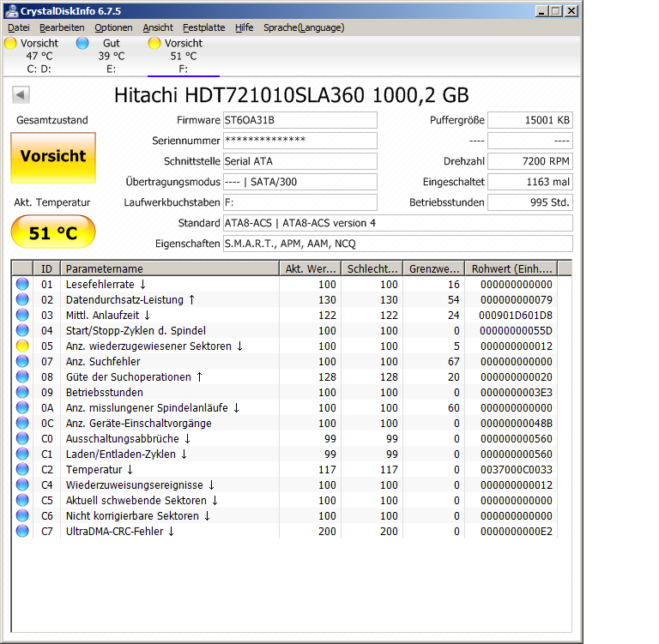
Task: Open the Ansicht menu
Action: coord(158,27)
